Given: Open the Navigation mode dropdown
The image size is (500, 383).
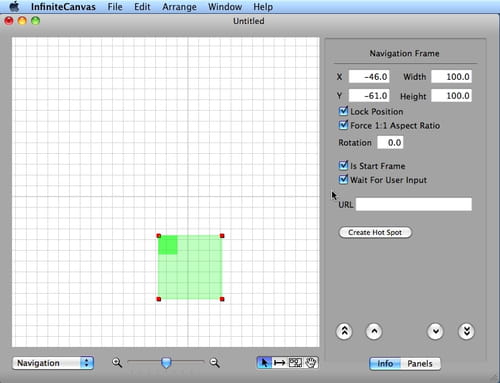Looking at the screenshot, I should click(x=53, y=363).
